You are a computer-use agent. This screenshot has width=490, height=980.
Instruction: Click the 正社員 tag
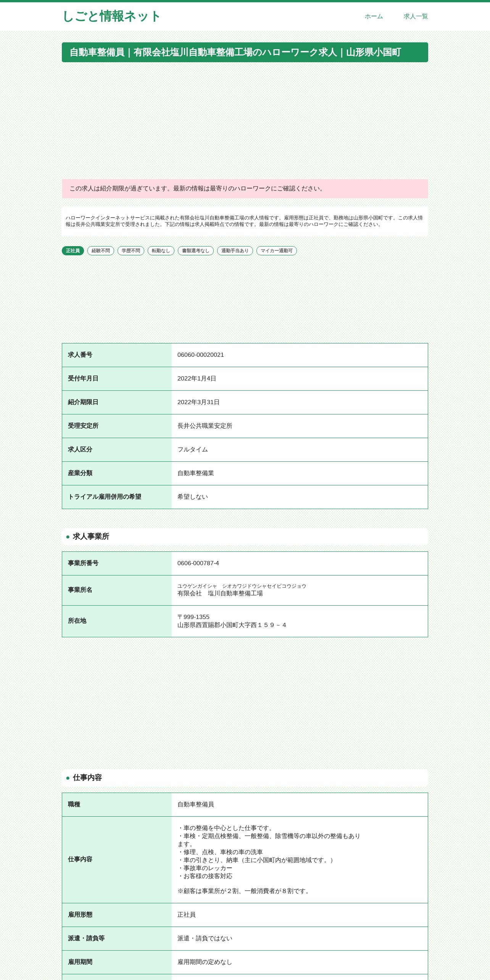tap(73, 251)
